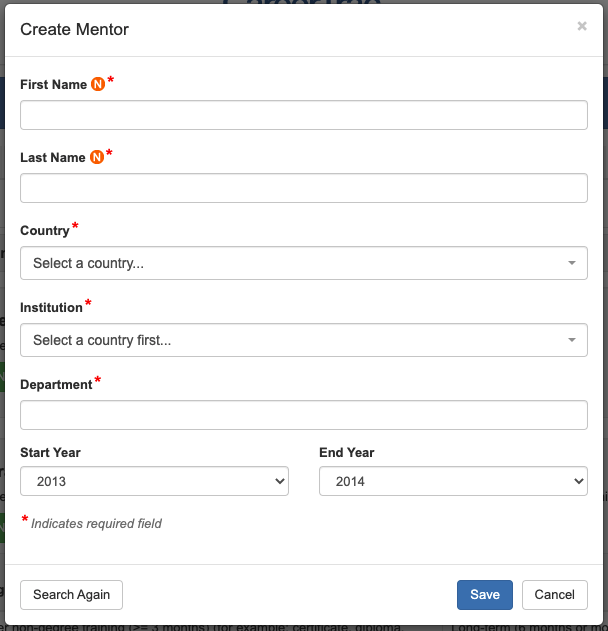608x631 pixels.
Task: Click the caret arrow of the Country selector
Action: click(571, 263)
